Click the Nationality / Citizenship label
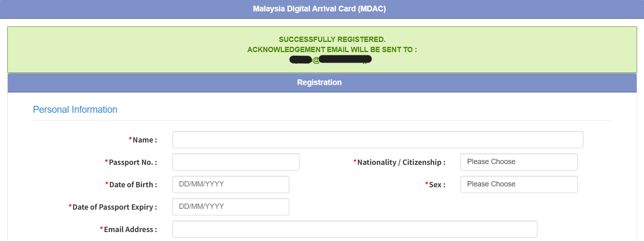 point(401,162)
